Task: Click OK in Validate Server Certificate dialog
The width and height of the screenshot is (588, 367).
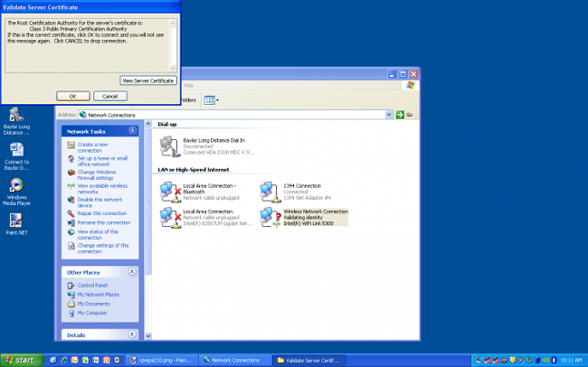Action: click(x=73, y=97)
